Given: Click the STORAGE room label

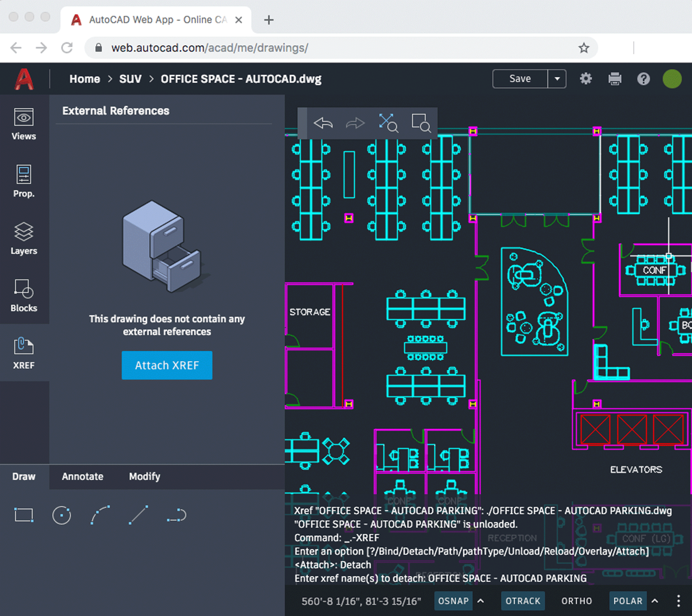Looking at the screenshot, I should [x=310, y=312].
